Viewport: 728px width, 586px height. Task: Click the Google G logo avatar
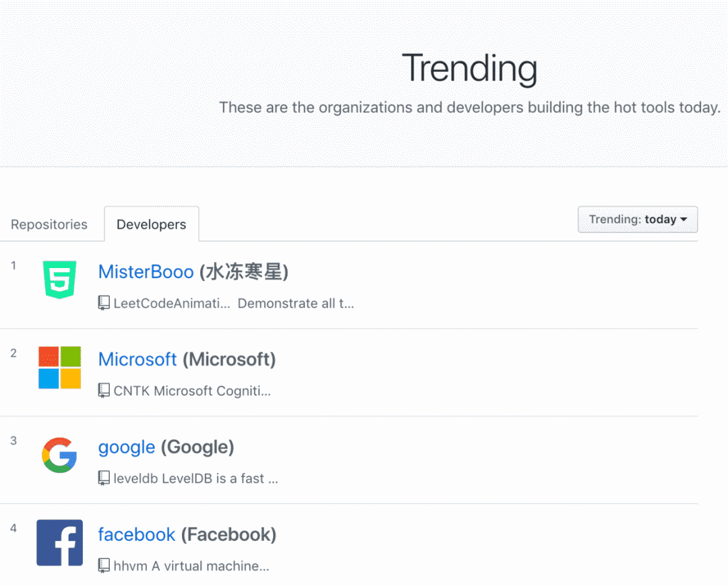59,455
